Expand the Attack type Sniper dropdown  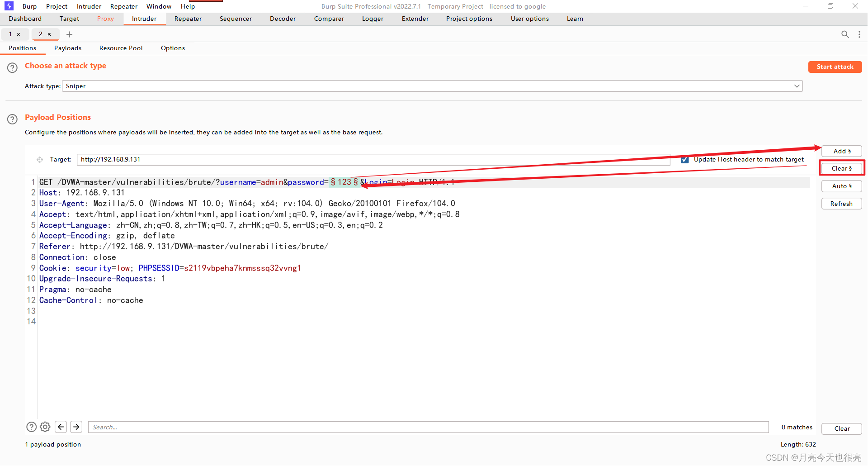click(x=432, y=86)
